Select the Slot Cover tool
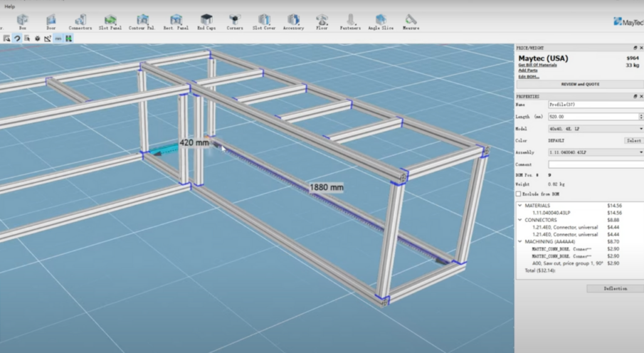Viewport: 644px width, 353px height. coord(264,22)
